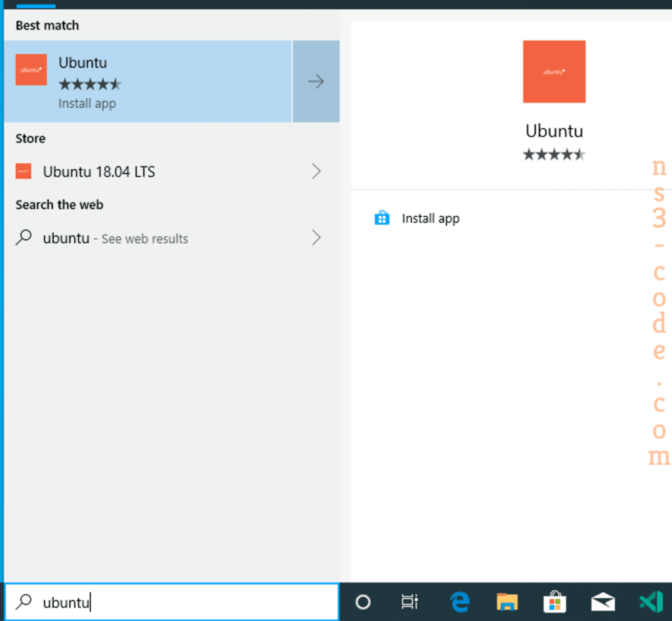
Task: Click the Store bag icon beside Install app
Action: coord(382,218)
